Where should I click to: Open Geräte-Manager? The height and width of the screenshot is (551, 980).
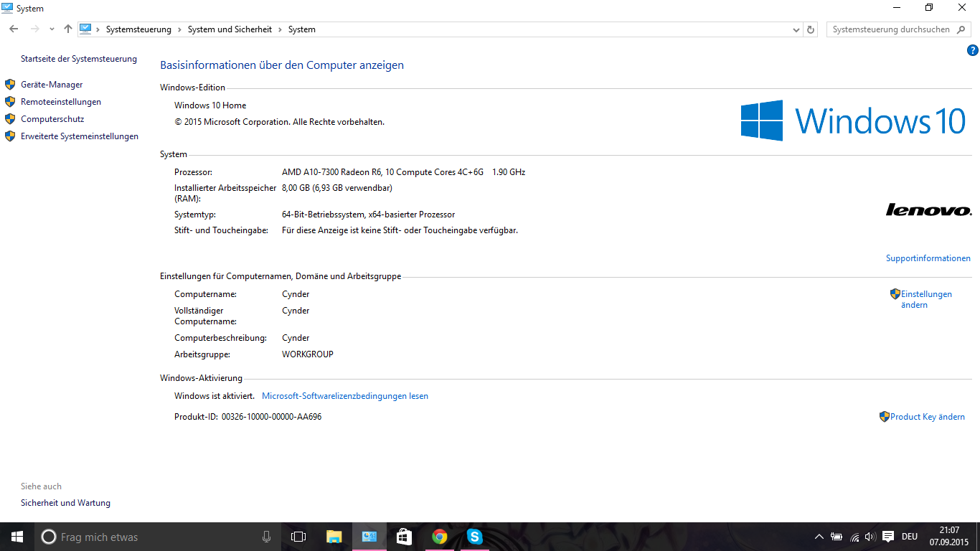point(52,85)
